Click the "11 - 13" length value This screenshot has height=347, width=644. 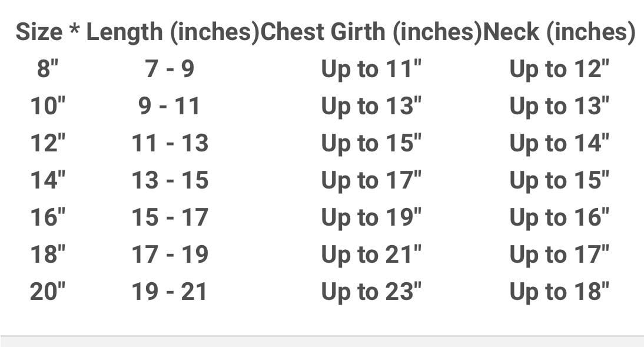(x=170, y=144)
